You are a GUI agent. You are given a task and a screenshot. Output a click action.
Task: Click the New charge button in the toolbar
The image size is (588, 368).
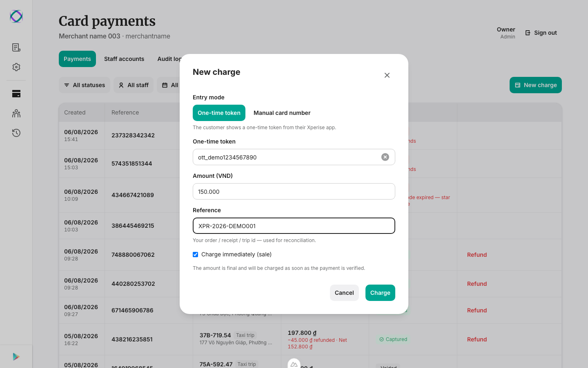coord(536,85)
